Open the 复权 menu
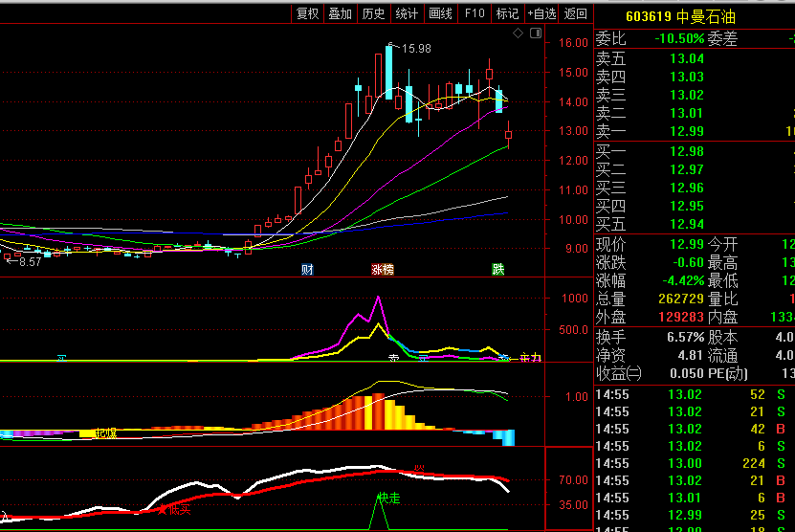This screenshot has width=795, height=532. 307,13
